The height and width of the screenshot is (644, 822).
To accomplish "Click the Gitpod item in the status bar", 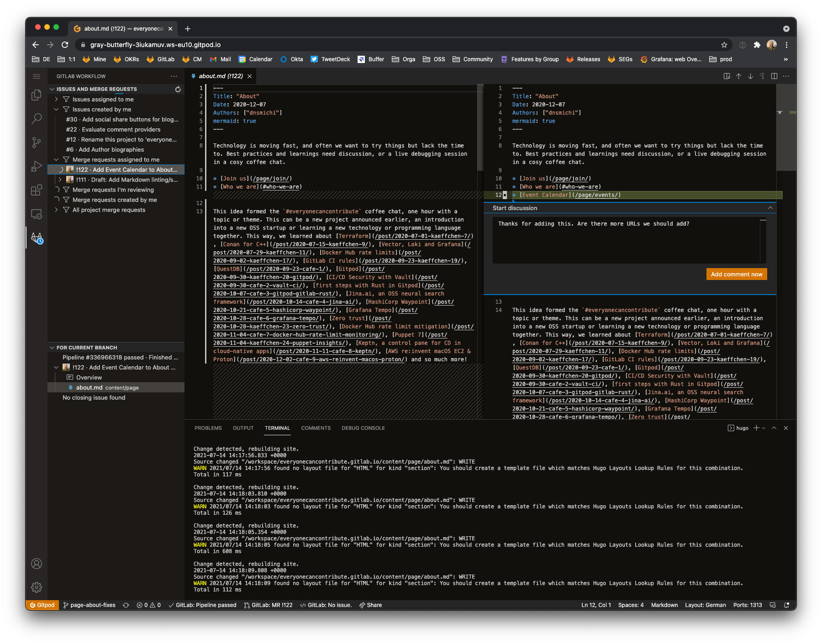I will click(x=42, y=605).
